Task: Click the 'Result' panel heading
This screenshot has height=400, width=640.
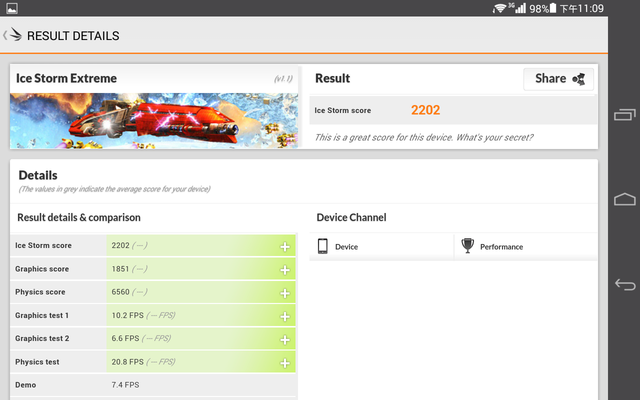Action: coord(332,78)
